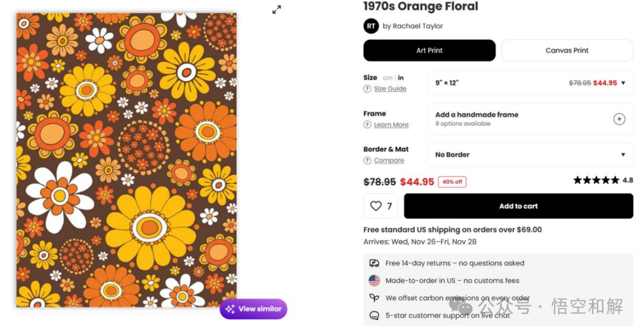Viewport: 644px width, 332px height.
Task: Click the question mark icon beside Compare
Action: 367,161
